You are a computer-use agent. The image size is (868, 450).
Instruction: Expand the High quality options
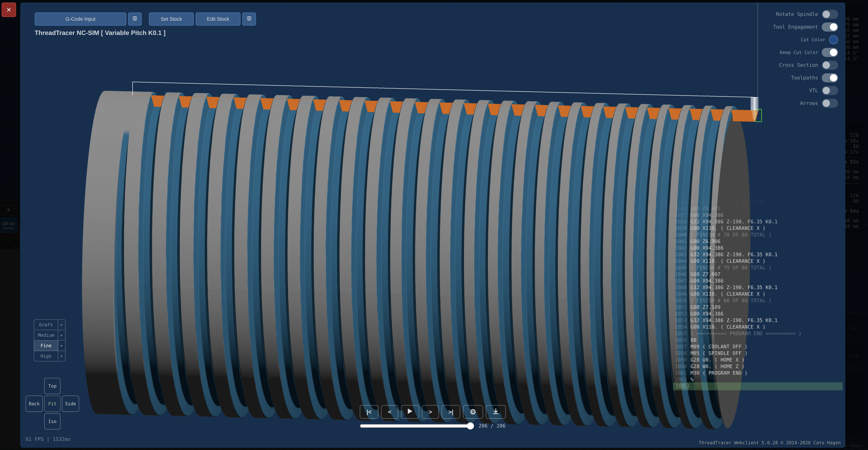tap(62, 356)
